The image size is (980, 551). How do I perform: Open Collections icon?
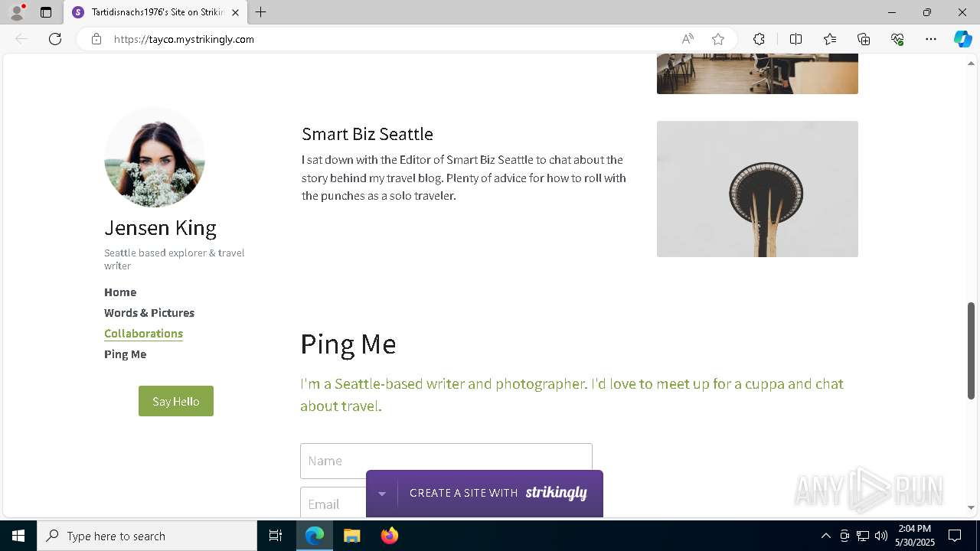pyautogui.click(x=864, y=39)
